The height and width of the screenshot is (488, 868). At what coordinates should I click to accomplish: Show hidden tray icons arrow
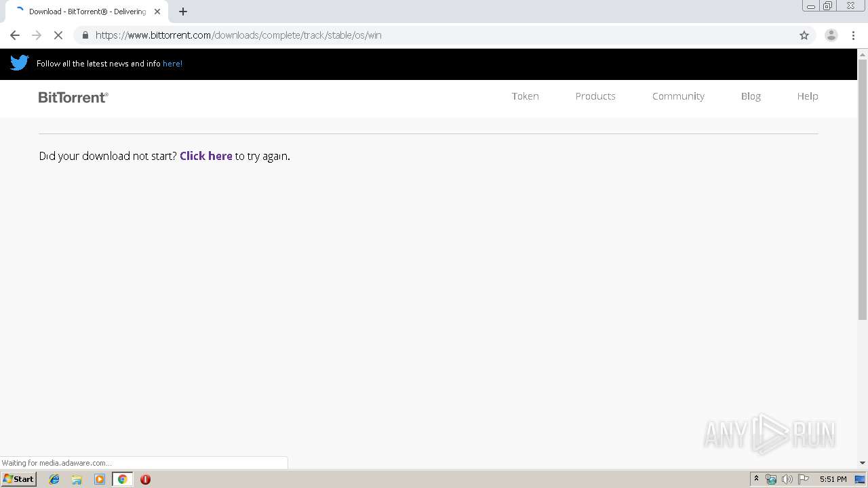coord(756,479)
